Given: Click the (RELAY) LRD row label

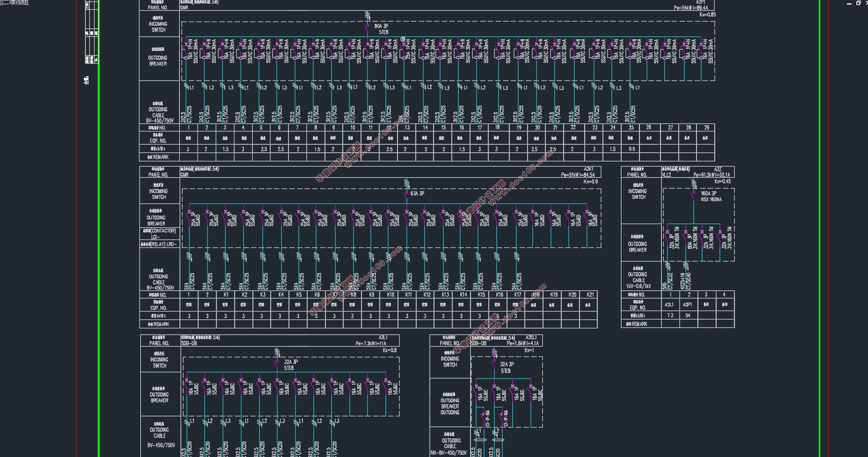Looking at the screenshot, I should [159, 244].
